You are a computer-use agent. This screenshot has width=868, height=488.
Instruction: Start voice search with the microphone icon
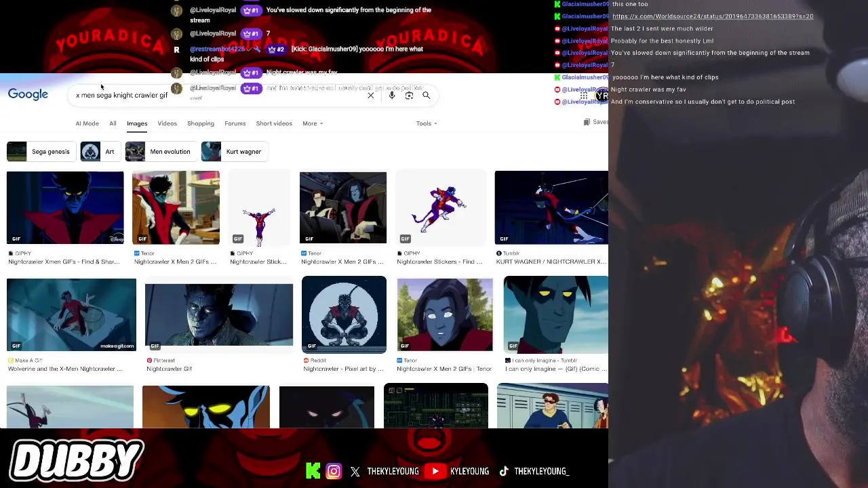392,96
